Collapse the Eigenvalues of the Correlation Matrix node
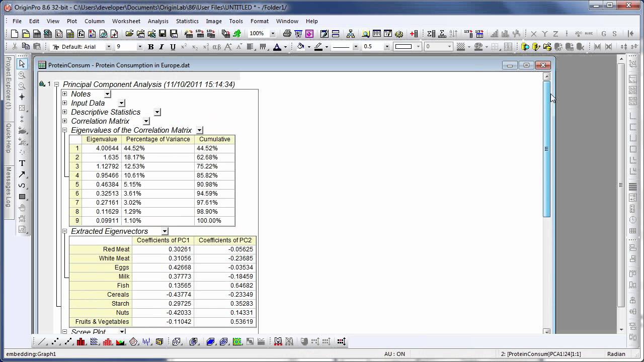This screenshot has height=362, width=644. click(64, 130)
